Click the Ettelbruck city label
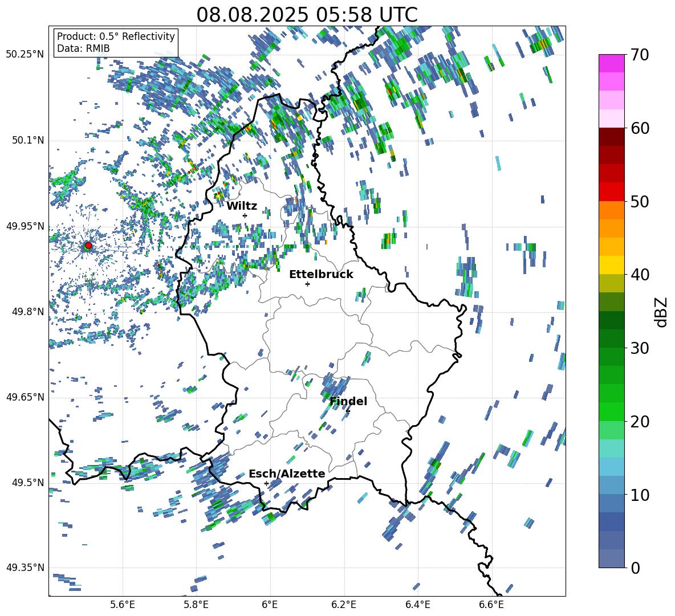Screen dimensions: 675x616 [x=321, y=275]
